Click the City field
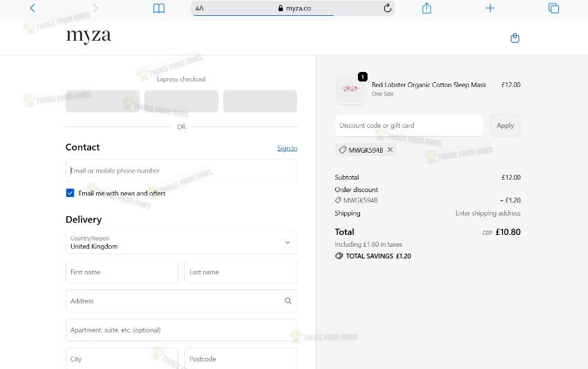Image resolution: width=588 pixels, height=369 pixels. pyautogui.click(x=122, y=359)
